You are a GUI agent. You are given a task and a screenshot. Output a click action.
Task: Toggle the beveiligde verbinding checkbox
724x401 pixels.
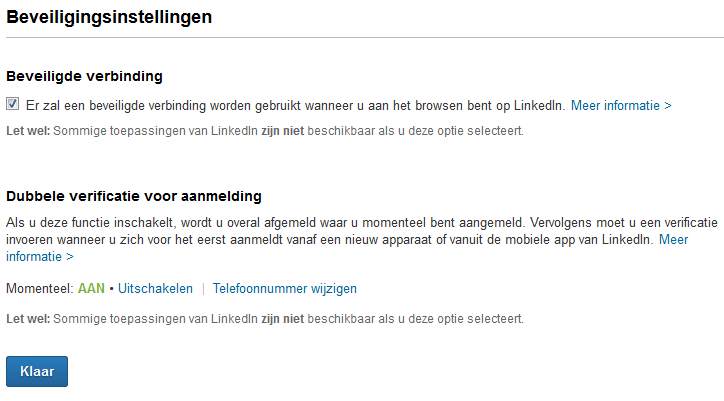13,104
